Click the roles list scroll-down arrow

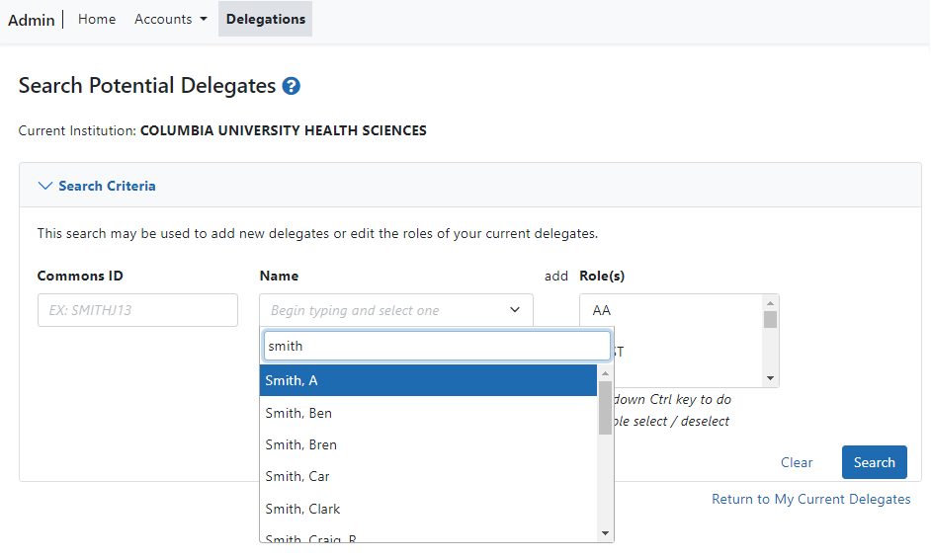[770, 378]
